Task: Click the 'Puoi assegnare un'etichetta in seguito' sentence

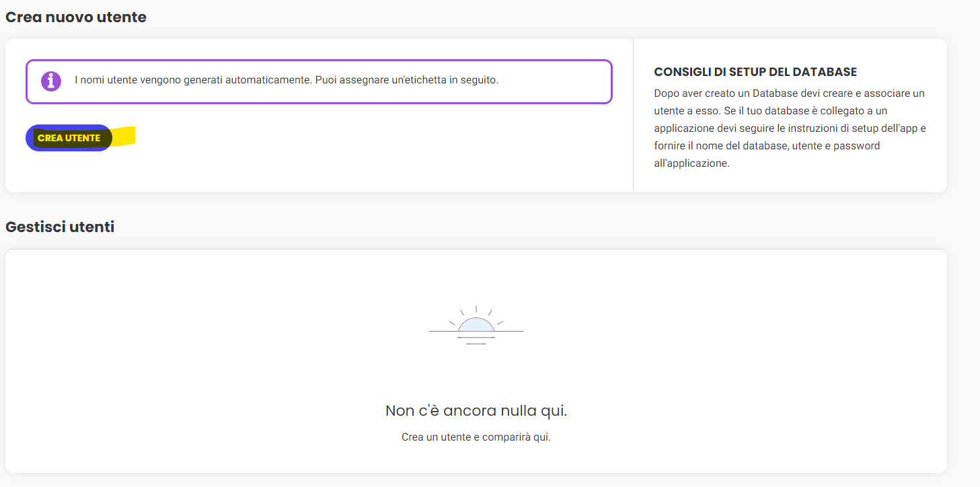Action: [x=406, y=80]
